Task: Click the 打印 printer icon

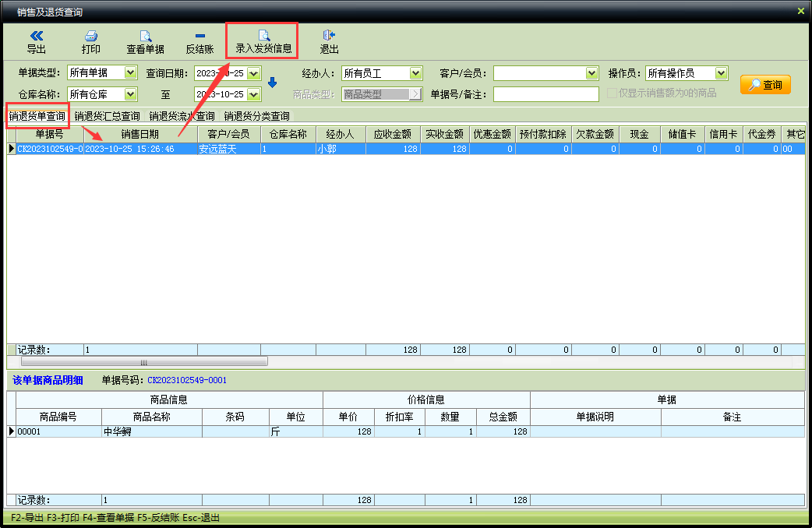Action: tap(91, 36)
